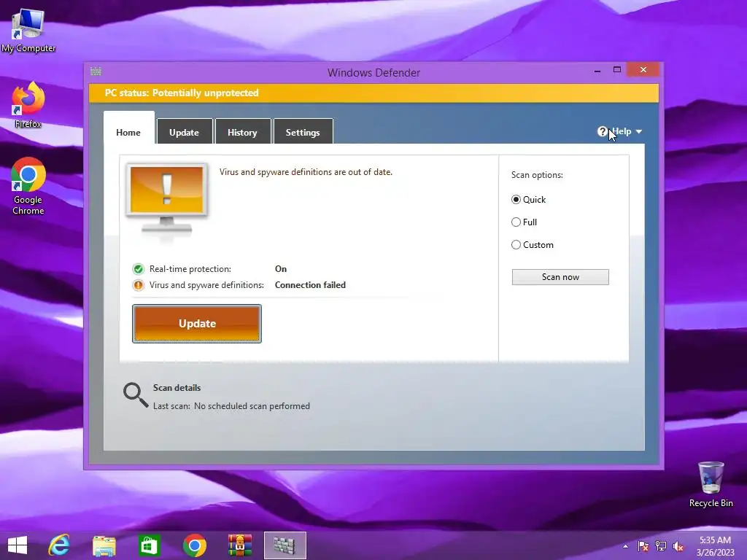747x560 pixels.
Task: Click the Help question mark icon
Action: point(602,131)
